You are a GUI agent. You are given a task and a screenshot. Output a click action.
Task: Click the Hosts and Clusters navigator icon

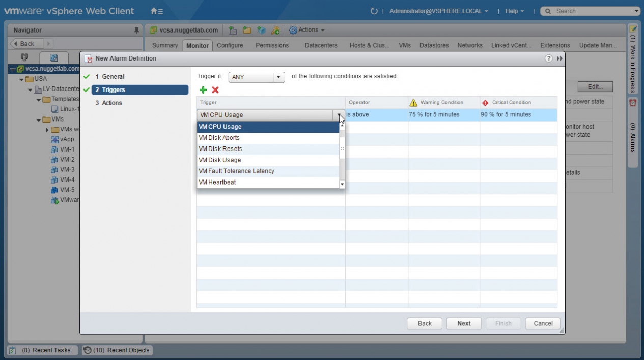[24, 57]
